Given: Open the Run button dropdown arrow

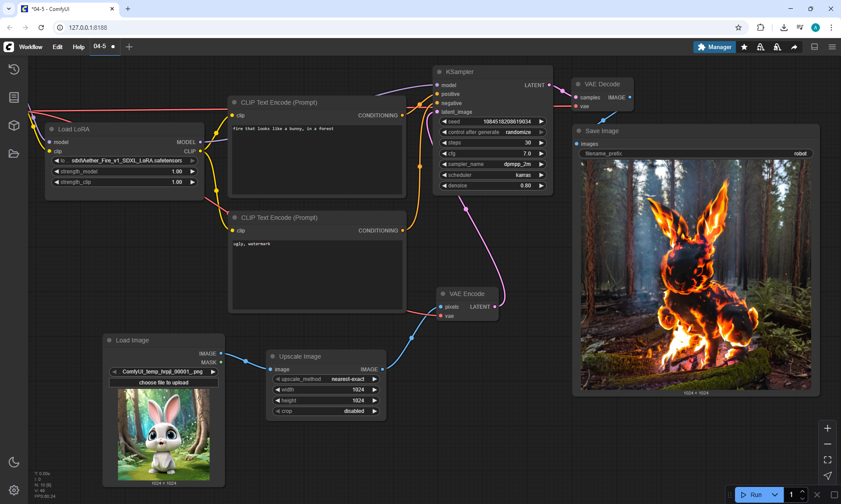Looking at the screenshot, I should click(775, 495).
